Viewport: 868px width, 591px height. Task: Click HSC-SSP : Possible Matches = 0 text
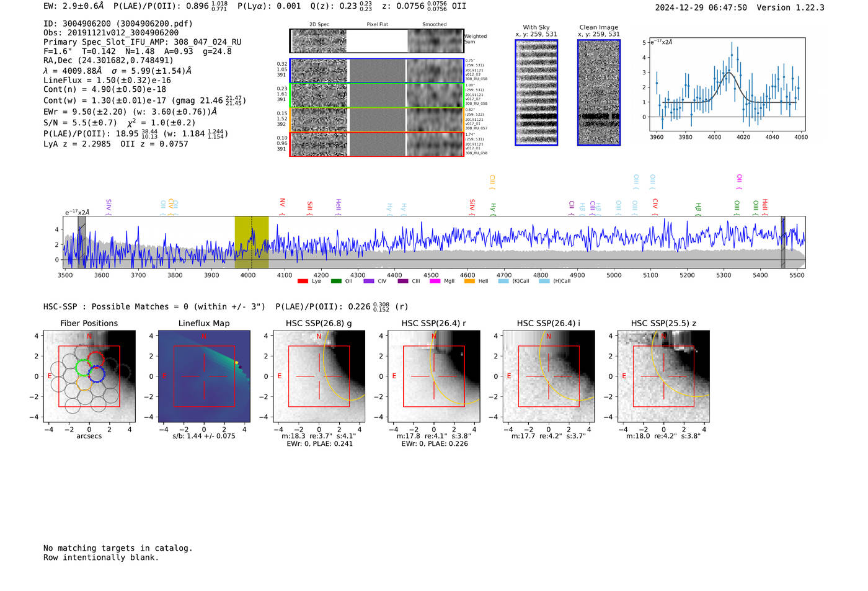116,307
